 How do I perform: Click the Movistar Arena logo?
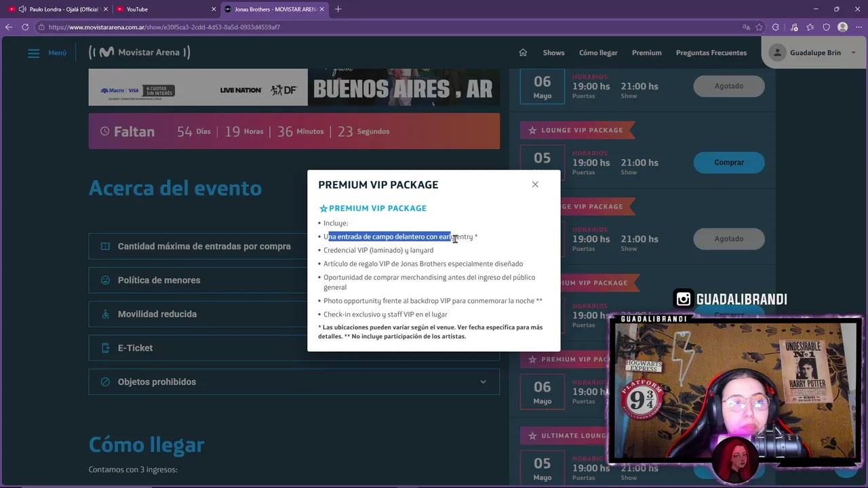[140, 52]
